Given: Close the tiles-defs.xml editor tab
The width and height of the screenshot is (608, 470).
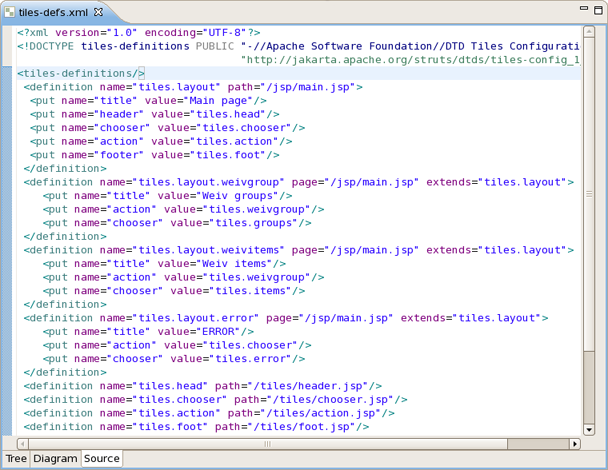Looking at the screenshot, I should tap(98, 12).
